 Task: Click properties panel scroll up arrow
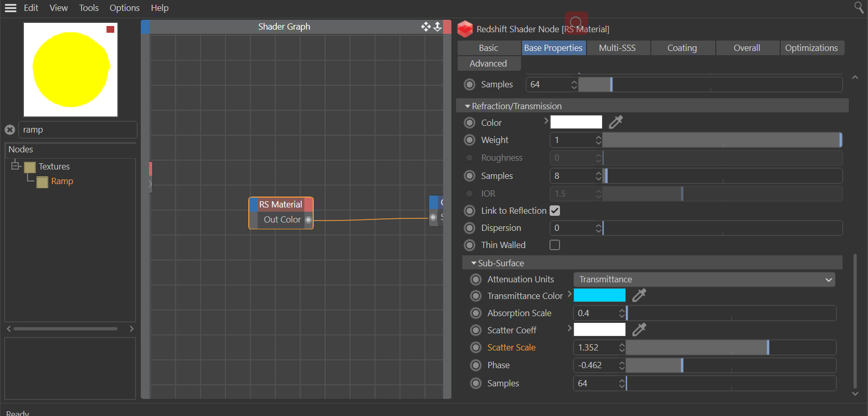[x=855, y=77]
